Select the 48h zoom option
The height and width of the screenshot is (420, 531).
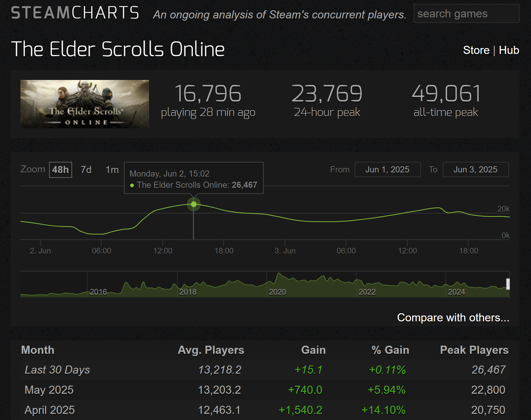(60, 170)
